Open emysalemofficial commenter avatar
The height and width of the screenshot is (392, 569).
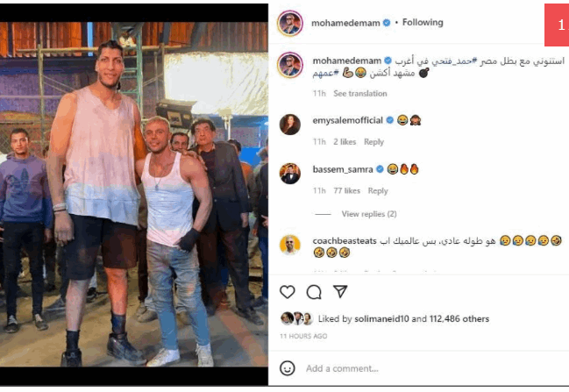pos(290,125)
